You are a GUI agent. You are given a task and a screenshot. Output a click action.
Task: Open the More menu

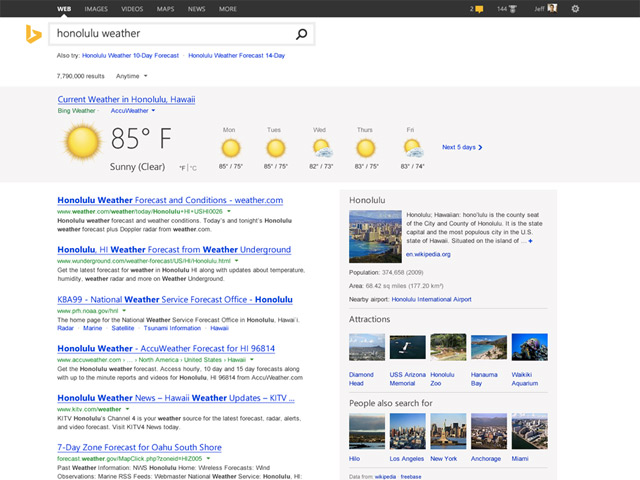(x=228, y=9)
